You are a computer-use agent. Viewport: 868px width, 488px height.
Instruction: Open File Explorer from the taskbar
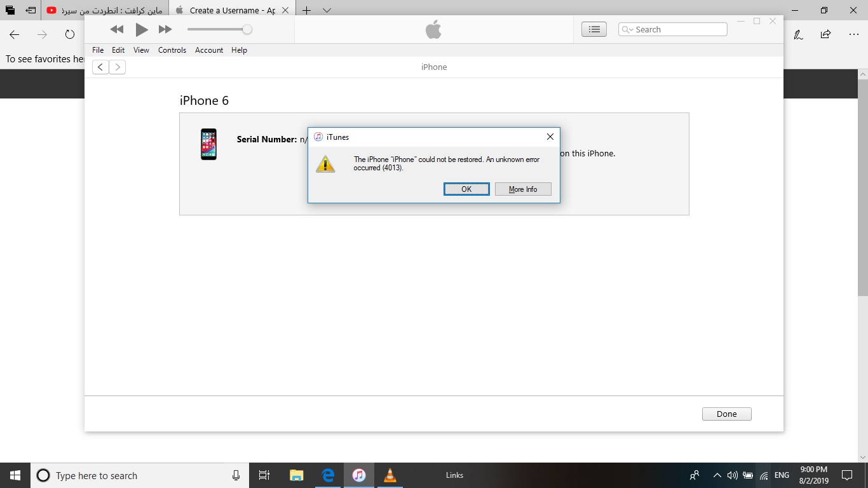point(296,475)
